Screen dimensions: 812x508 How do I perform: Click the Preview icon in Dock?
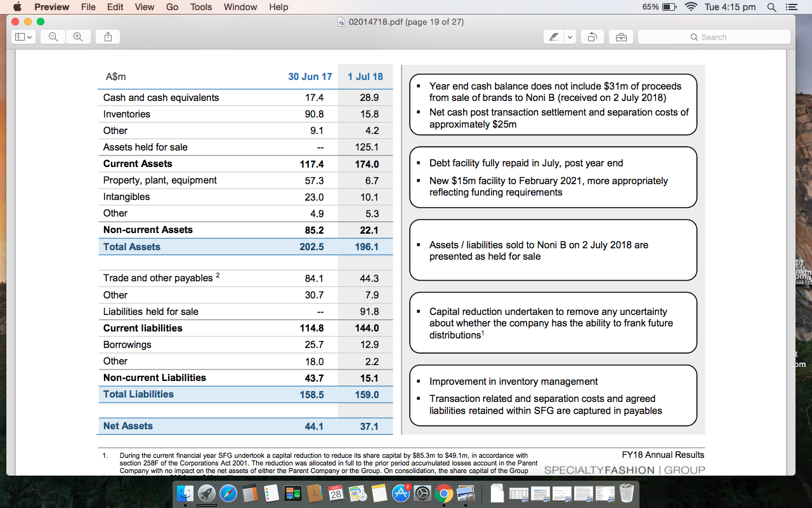pos(466,493)
